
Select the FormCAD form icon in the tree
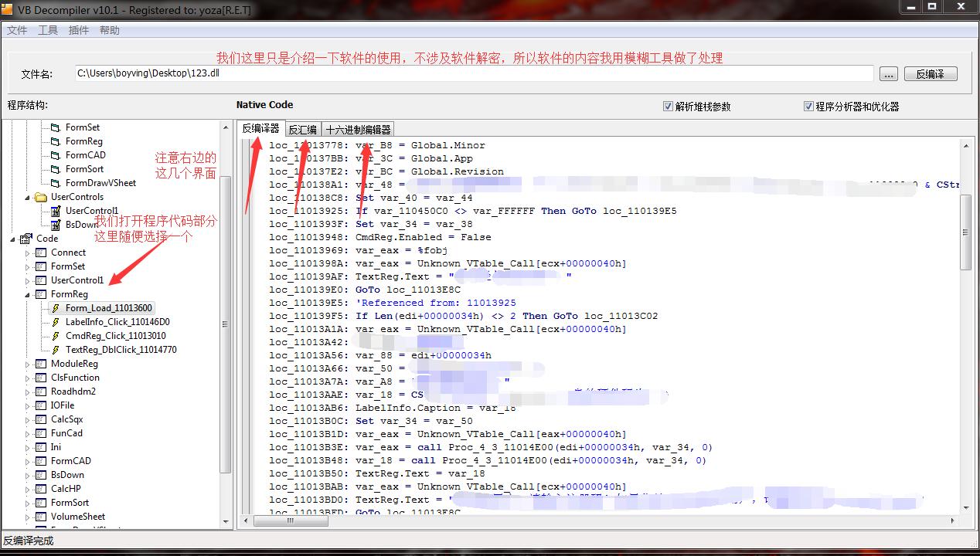click(56, 154)
